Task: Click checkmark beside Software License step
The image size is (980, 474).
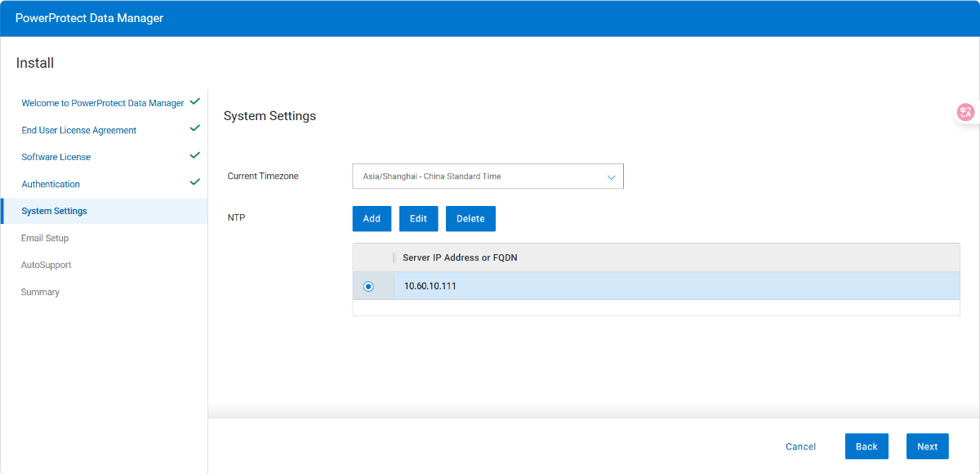Action: pyautogui.click(x=194, y=155)
